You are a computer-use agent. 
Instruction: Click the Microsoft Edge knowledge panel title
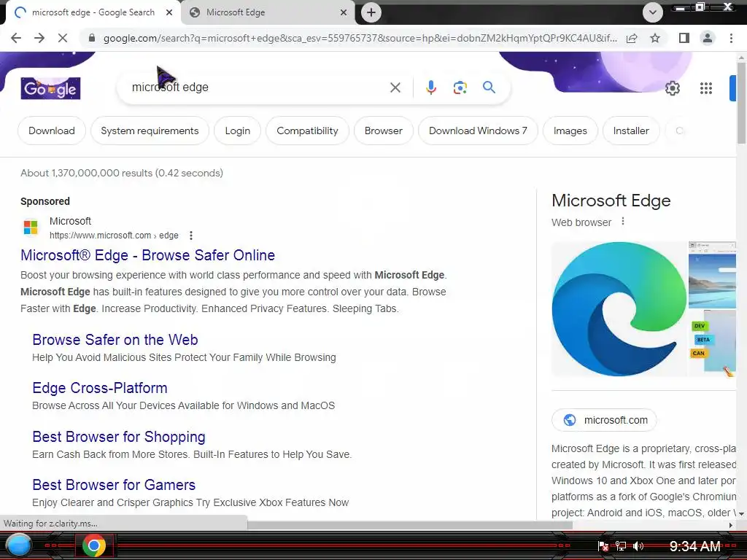point(611,201)
